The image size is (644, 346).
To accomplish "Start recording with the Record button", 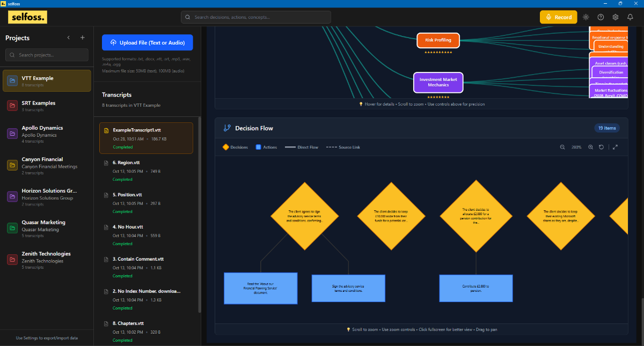I will [558, 17].
